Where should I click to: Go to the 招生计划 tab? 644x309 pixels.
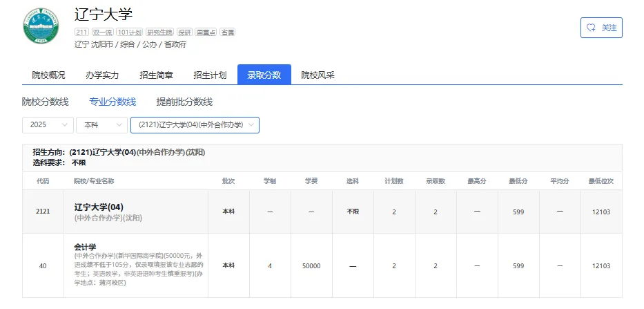(210, 75)
